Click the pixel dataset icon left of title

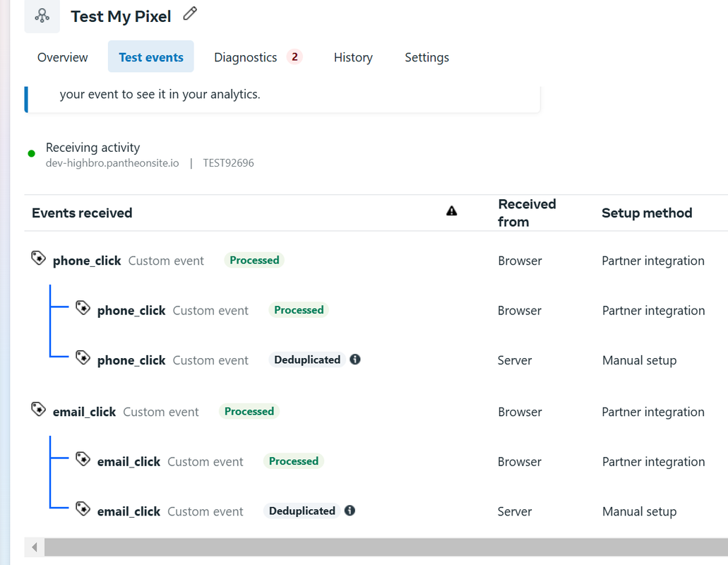42,16
